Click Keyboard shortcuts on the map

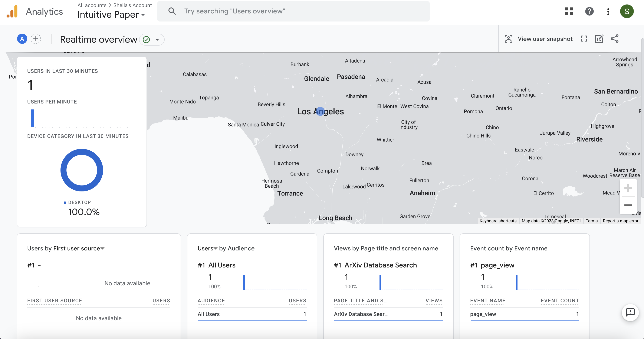[498, 221]
